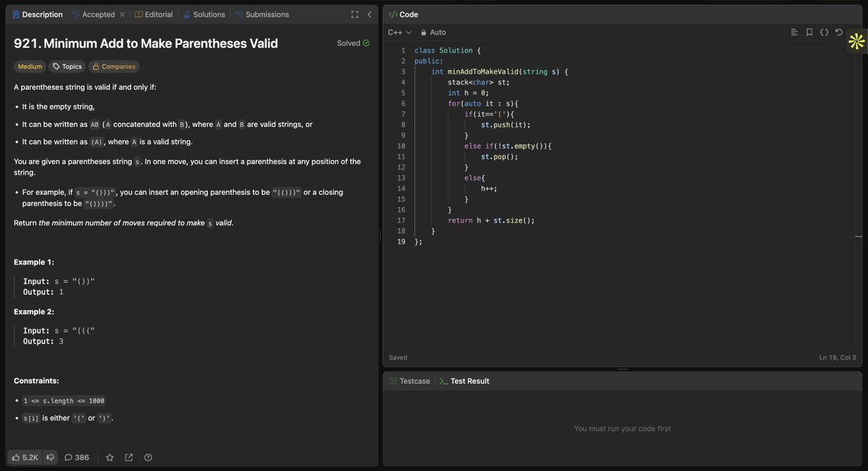Viewport: 868px width, 471px height.
Task: Click the yellow asterisk extension icon
Action: (856, 41)
